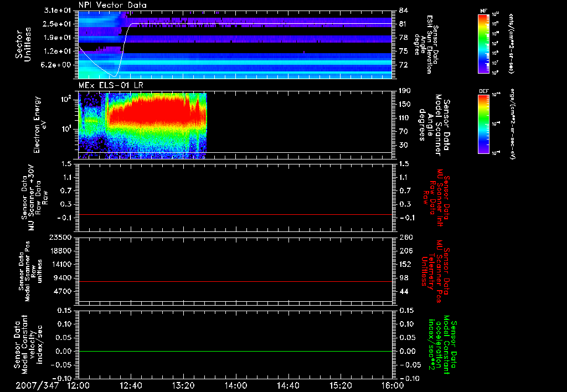567x392 pixels.
Task: Click the '81' sun elevation tick
Action: (x=403, y=24)
